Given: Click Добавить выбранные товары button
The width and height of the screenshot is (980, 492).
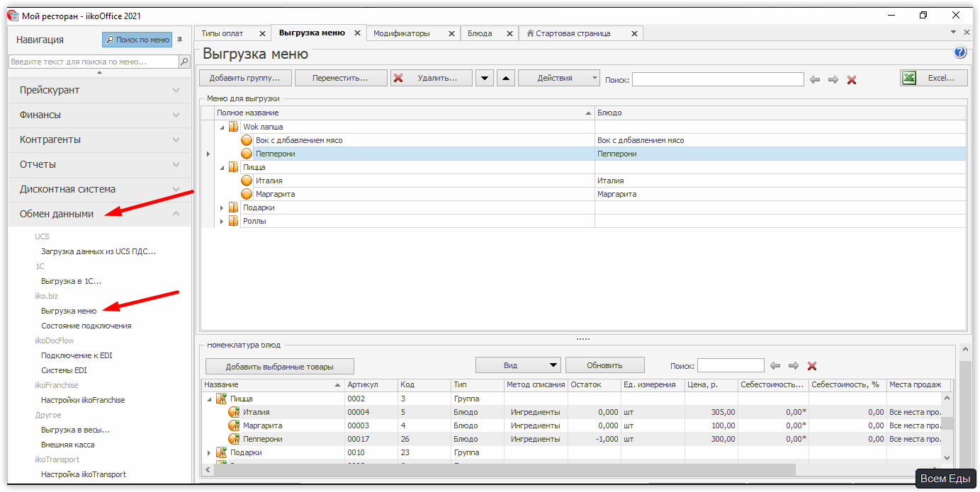Looking at the screenshot, I should [x=279, y=366].
